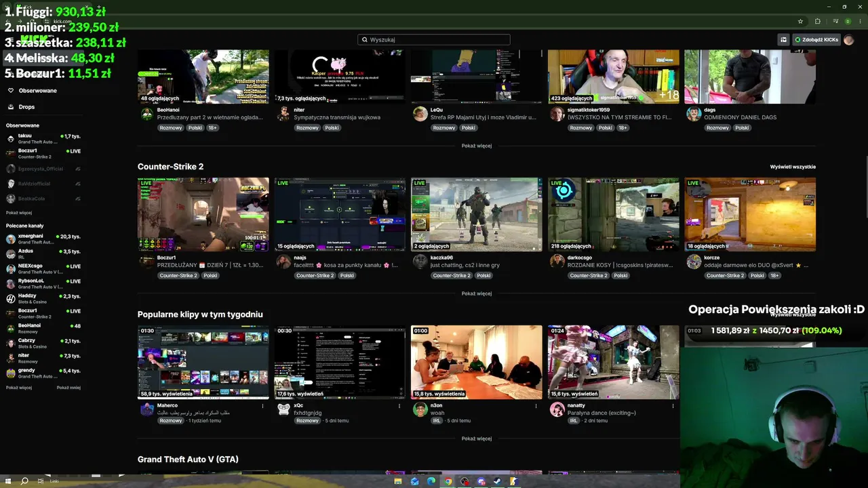
Task: Open the xQc clip avatar
Action: [x=283, y=409]
